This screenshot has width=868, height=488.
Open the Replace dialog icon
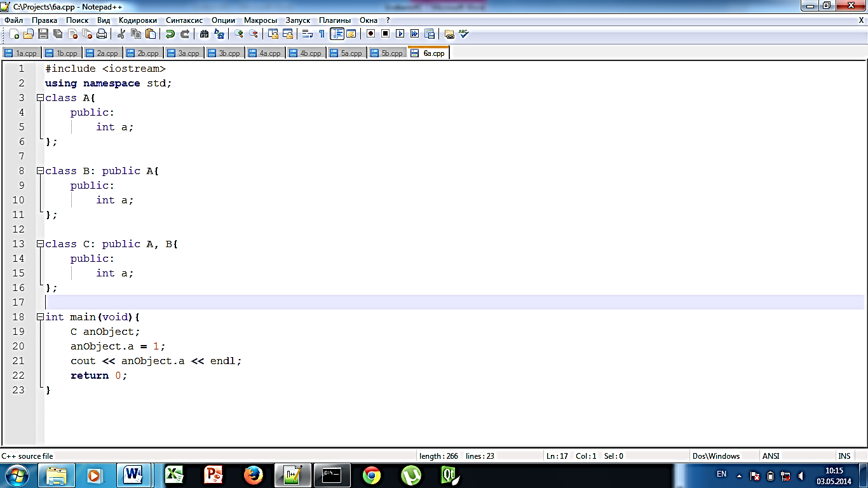click(x=219, y=34)
